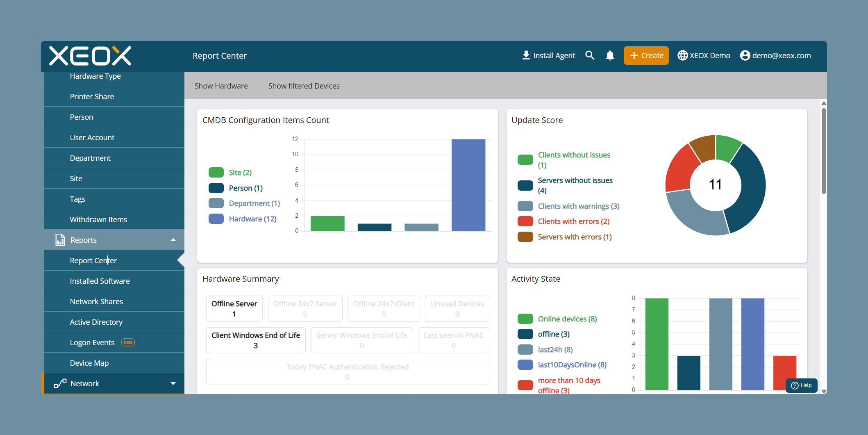This screenshot has height=435, width=868.
Task: Open Show Hardware tab
Action: (221, 86)
